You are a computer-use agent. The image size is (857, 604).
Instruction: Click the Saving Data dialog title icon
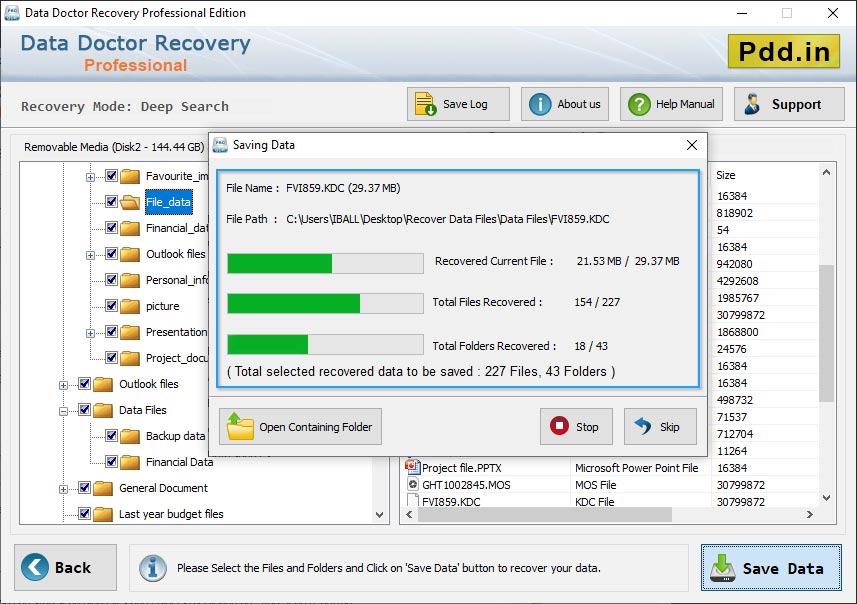220,145
